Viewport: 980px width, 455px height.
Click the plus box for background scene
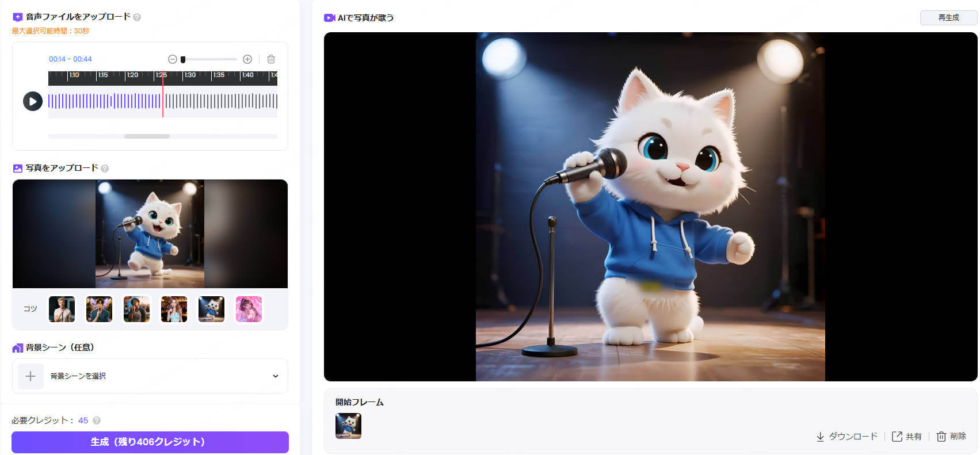[30, 376]
